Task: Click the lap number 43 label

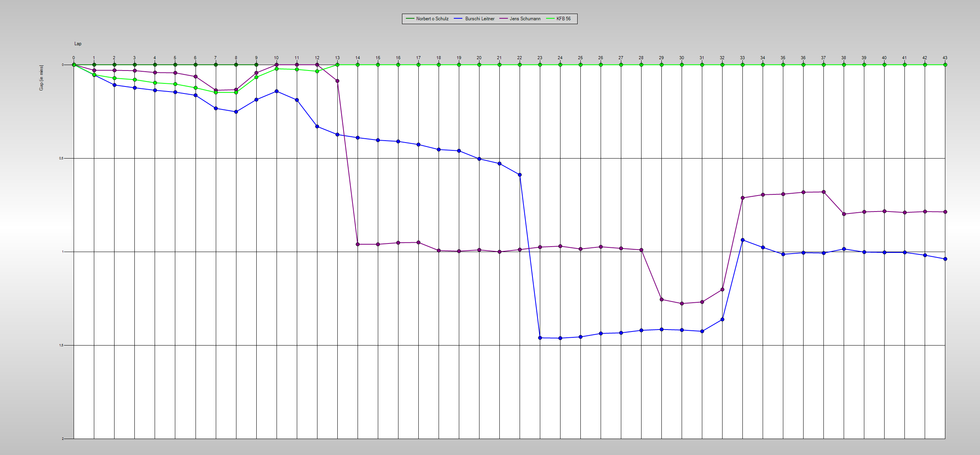Action: [945, 58]
